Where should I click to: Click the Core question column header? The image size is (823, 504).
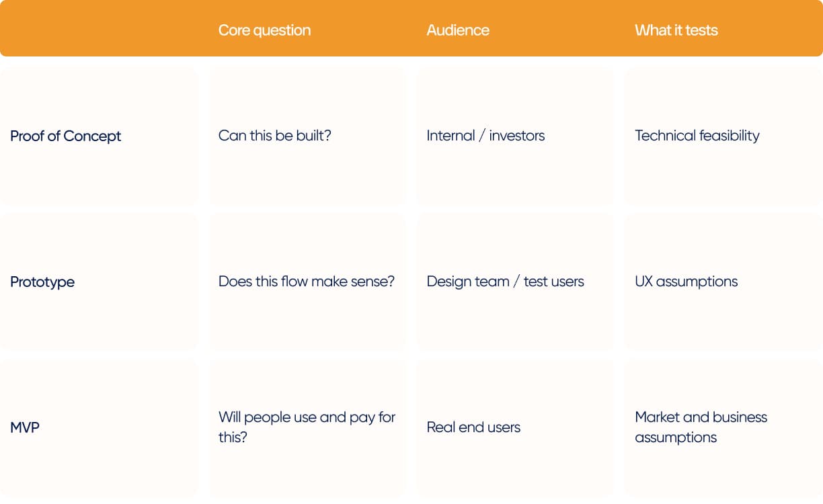pos(264,30)
